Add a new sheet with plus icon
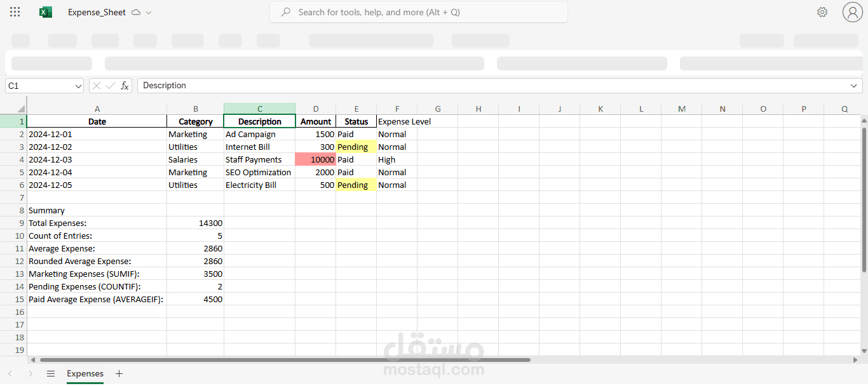The width and height of the screenshot is (868, 386). (119, 374)
